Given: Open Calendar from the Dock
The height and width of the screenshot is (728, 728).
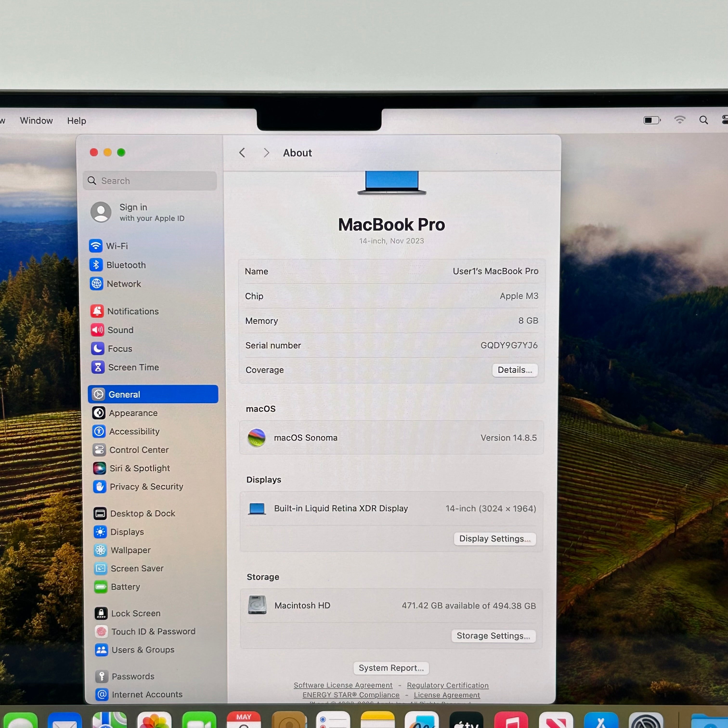Looking at the screenshot, I should (x=244, y=720).
